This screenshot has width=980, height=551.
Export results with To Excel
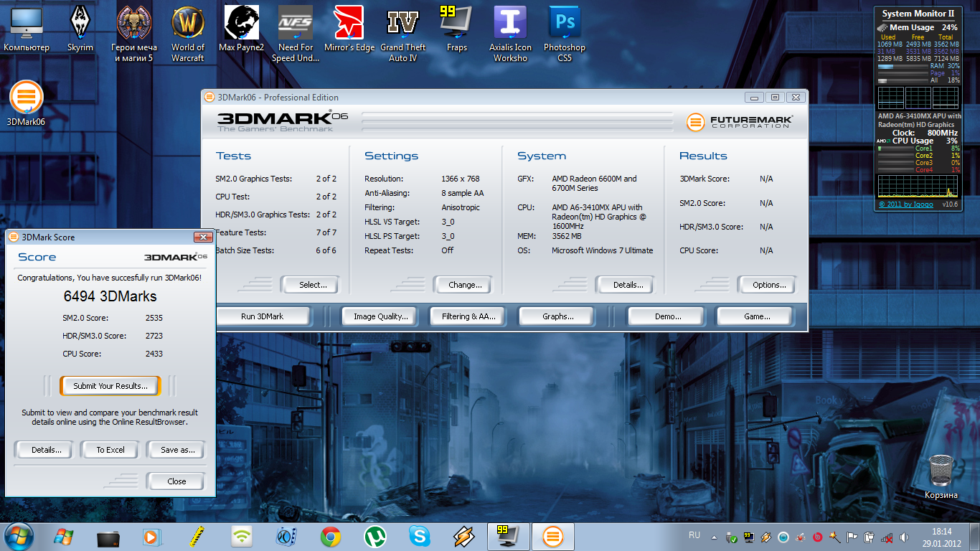tap(110, 450)
